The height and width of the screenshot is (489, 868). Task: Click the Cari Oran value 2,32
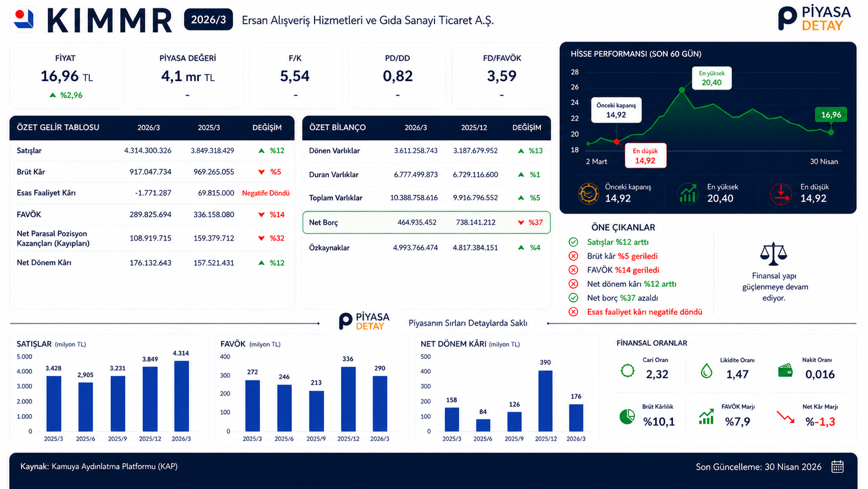657,375
